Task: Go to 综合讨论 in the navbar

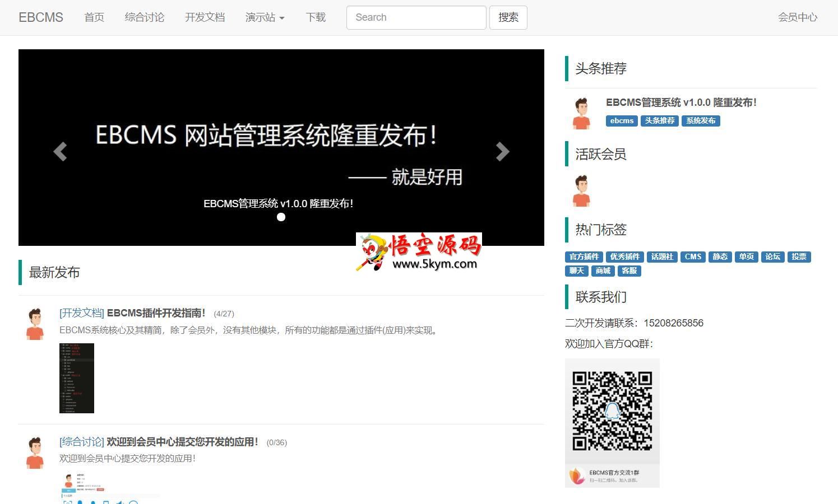Action: point(145,17)
